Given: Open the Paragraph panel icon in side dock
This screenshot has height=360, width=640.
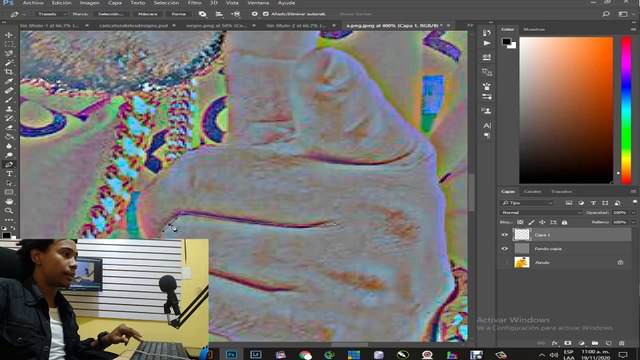Looking at the screenshot, I should tap(487, 136).
